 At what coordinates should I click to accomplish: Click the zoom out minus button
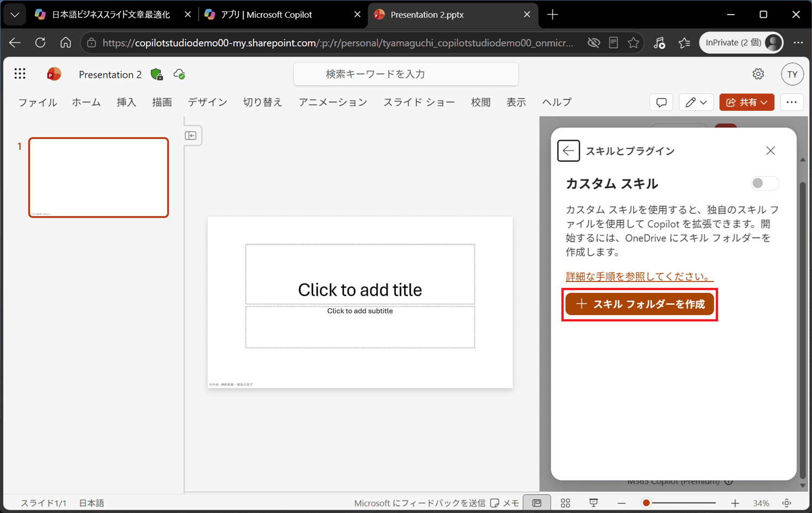pos(621,503)
